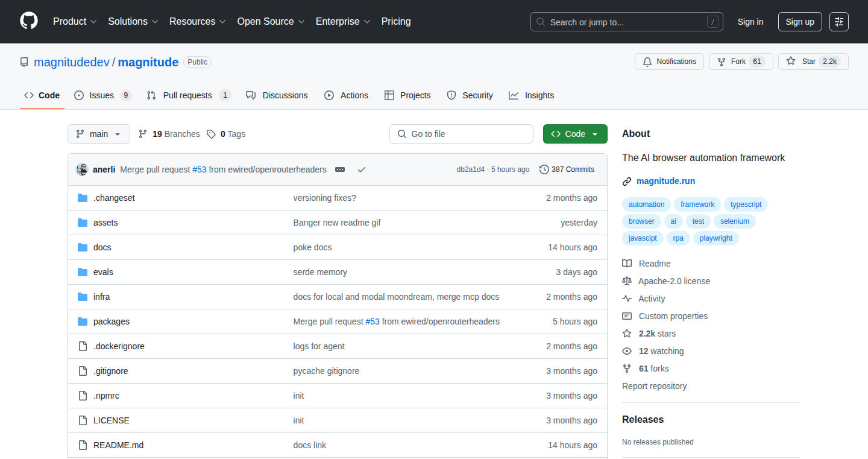868x459 pixels.
Task: Select the selenium topic tag
Action: coord(735,221)
